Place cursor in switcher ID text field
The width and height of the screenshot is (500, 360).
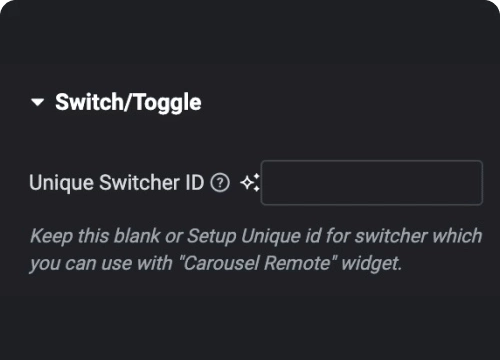pyautogui.click(x=372, y=183)
